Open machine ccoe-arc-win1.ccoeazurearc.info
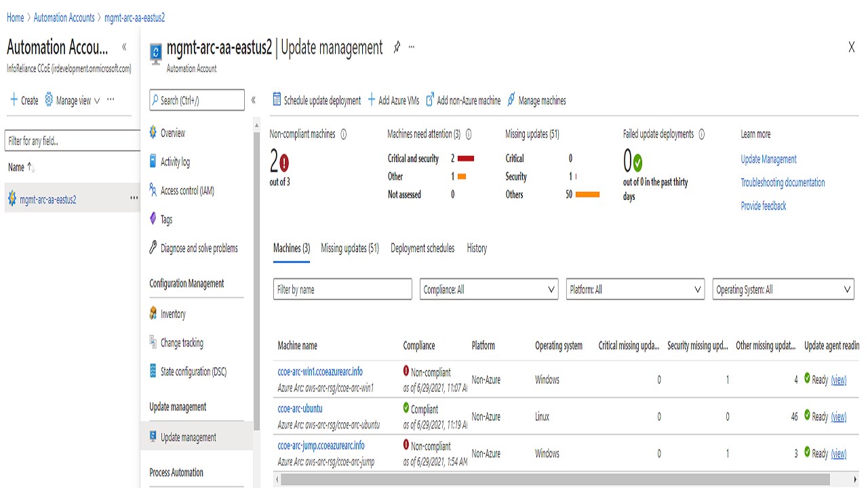The image size is (868, 488). (320, 371)
